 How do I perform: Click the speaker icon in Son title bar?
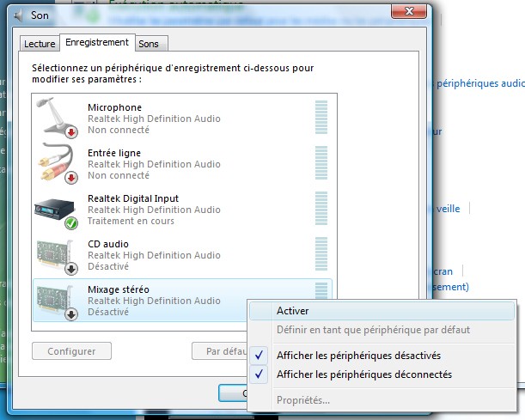pos(17,14)
